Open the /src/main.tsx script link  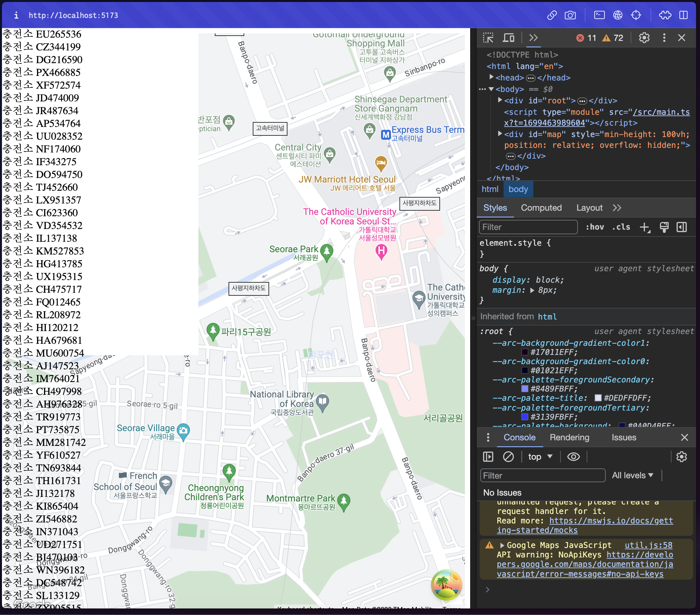point(661,112)
